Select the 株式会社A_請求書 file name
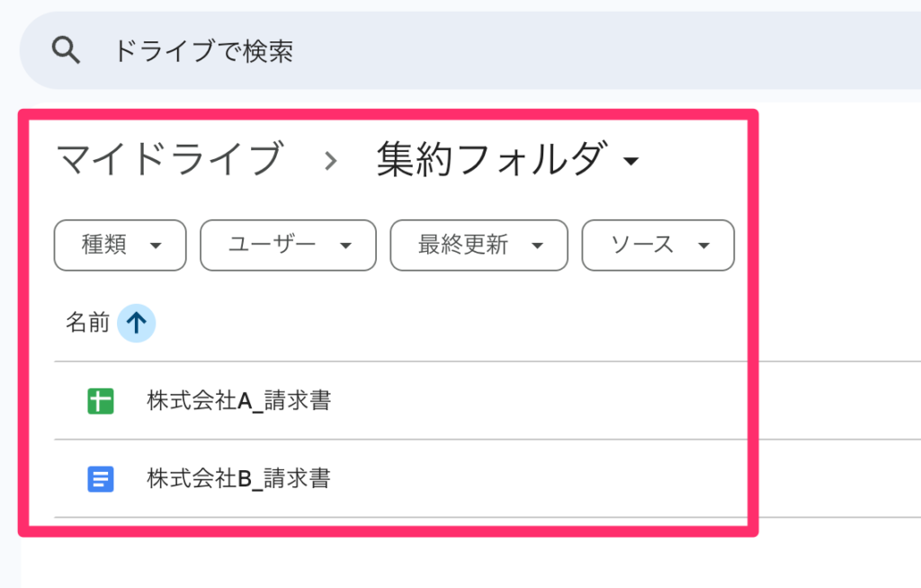This screenshot has height=588, width=921. coord(238,401)
